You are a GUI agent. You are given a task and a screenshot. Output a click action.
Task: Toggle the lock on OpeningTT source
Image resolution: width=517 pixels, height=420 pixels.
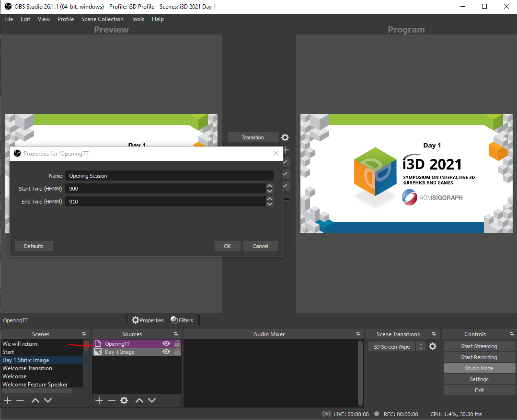point(177,343)
